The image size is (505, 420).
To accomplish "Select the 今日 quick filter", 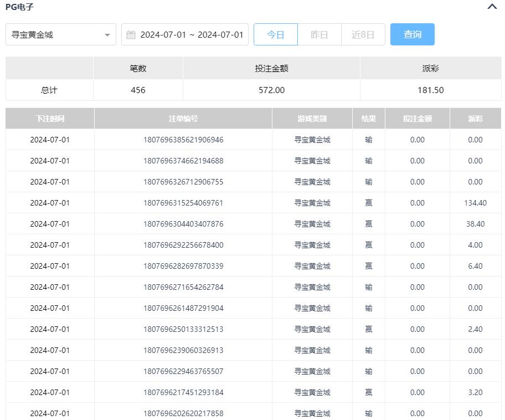I will (275, 34).
